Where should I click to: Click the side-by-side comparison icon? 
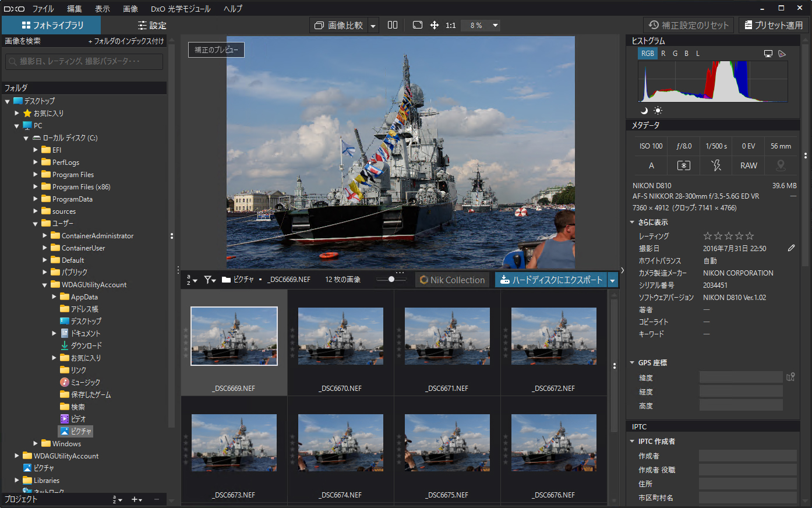[393, 25]
